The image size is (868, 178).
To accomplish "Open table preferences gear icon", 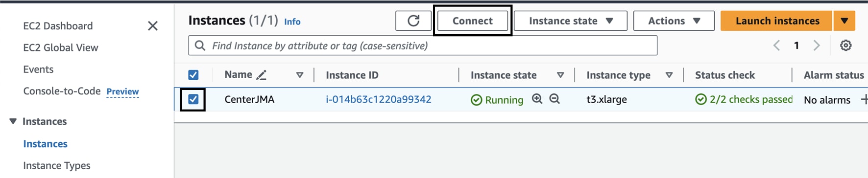I will click(845, 45).
